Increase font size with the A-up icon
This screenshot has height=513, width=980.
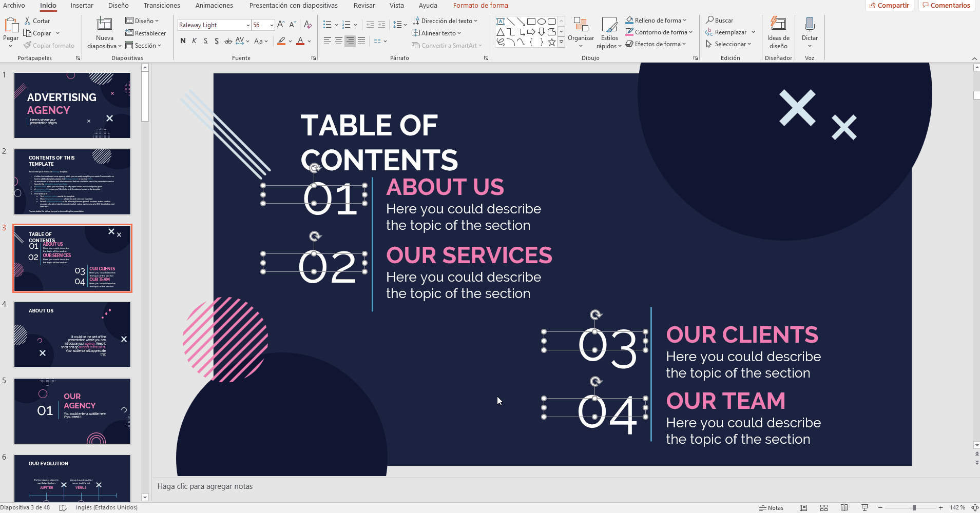point(280,25)
